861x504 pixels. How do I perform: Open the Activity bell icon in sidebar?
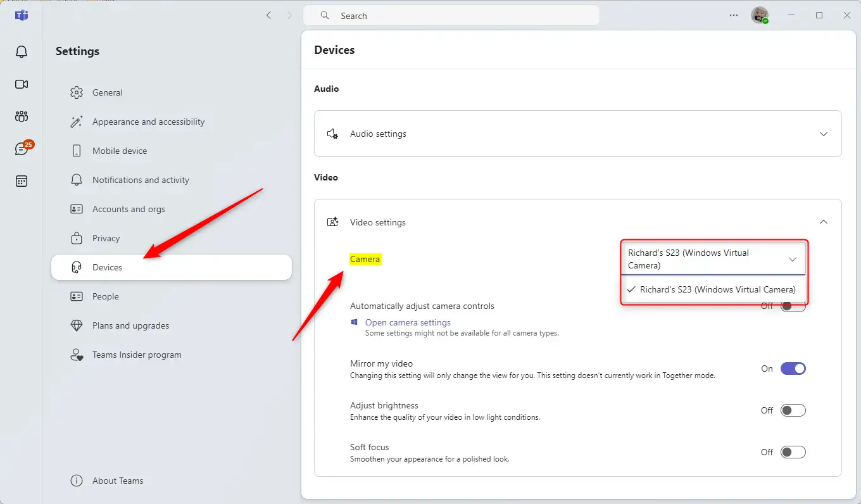(22, 52)
